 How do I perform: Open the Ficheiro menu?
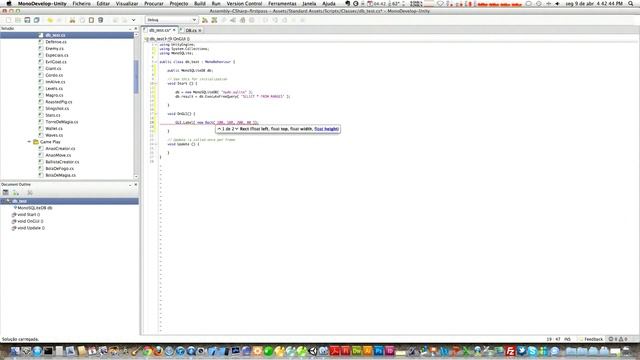[82, 3]
